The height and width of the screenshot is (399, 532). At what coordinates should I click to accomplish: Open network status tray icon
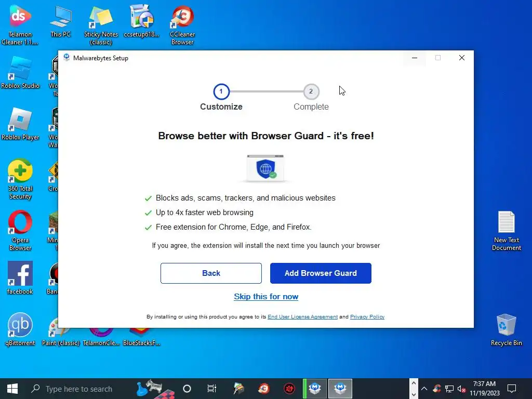pyautogui.click(x=449, y=389)
